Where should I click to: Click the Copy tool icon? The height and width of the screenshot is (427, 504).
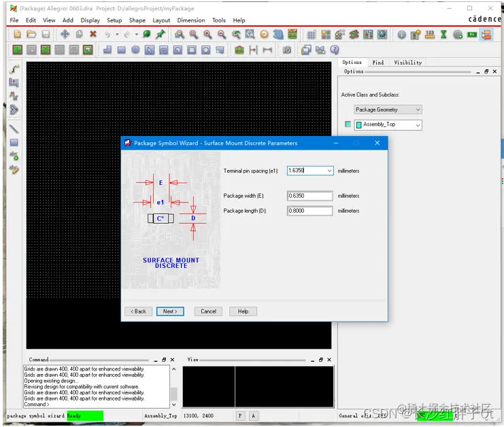pyautogui.click(x=79, y=34)
